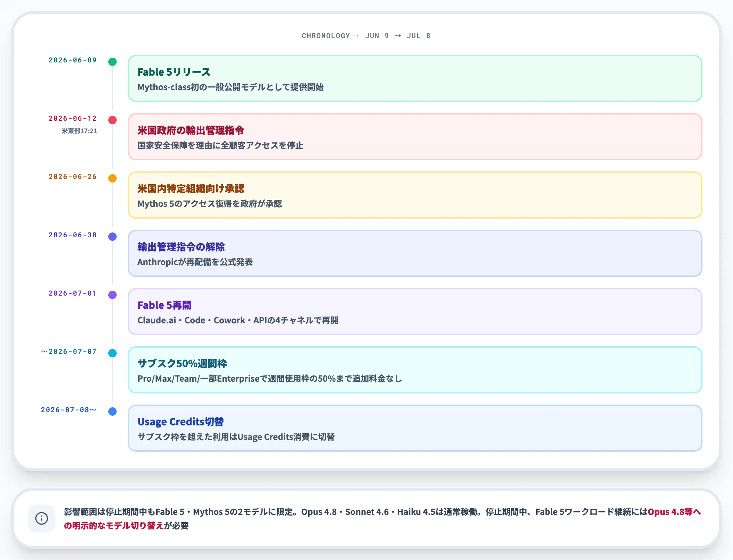Select the orange 2026-06-26 timeline dot
The image size is (733, 560).
(x=112, y=178)
